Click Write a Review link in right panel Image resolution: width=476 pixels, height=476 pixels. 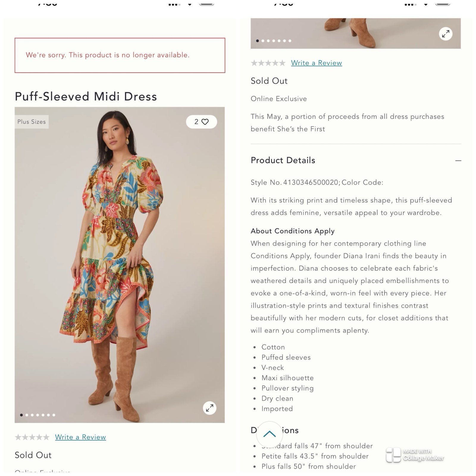point(317,63)
